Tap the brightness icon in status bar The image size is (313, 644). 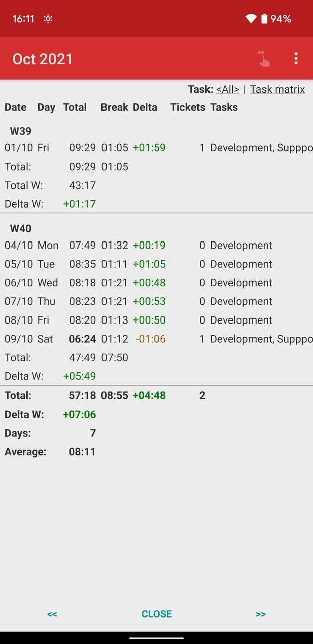tap(48, 19)
